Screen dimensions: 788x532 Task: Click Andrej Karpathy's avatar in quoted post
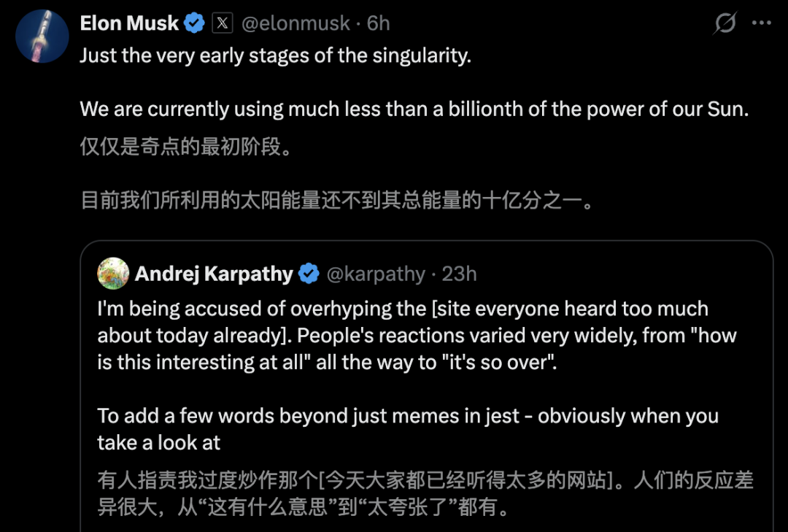pos(113,274)
